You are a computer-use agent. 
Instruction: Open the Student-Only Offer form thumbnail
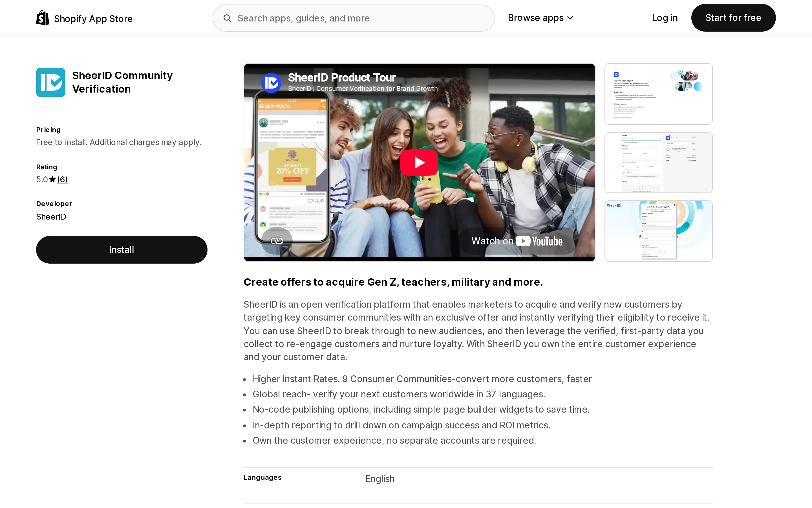point(658,231)
